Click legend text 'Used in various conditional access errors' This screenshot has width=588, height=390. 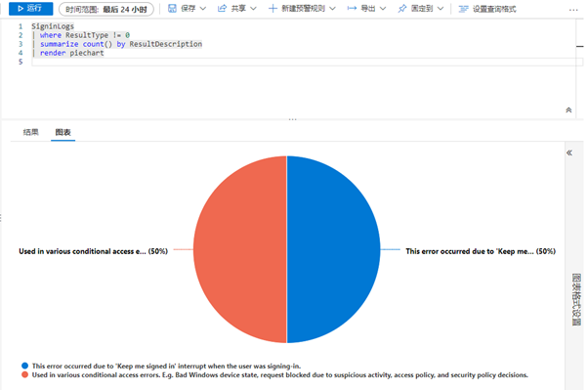[279, 374]
